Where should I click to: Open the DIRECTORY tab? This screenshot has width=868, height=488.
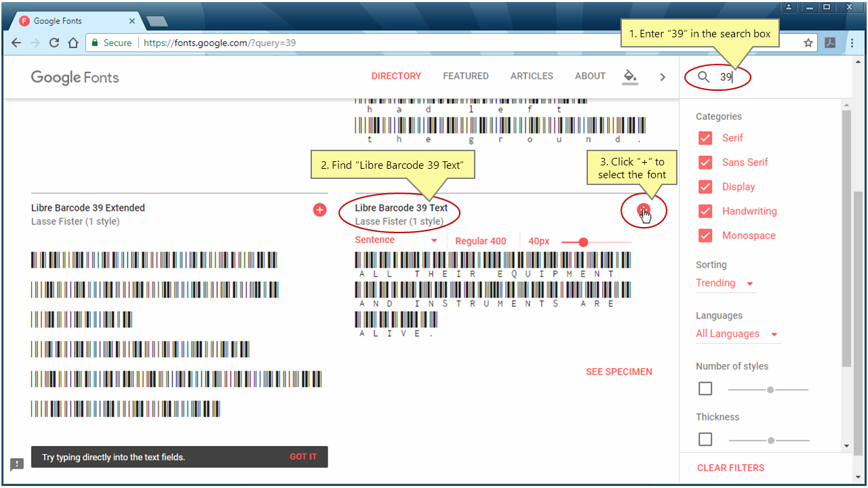396,76
